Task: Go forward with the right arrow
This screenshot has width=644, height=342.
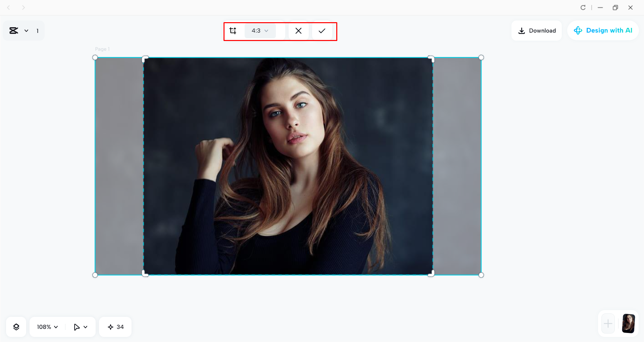Action: click(23, 7)
